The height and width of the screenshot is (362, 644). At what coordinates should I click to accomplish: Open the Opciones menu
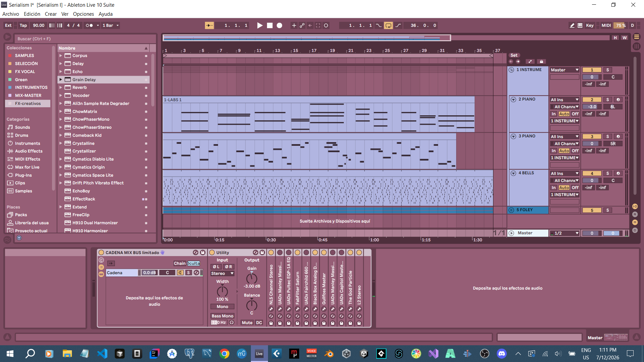tap(83, 14)
